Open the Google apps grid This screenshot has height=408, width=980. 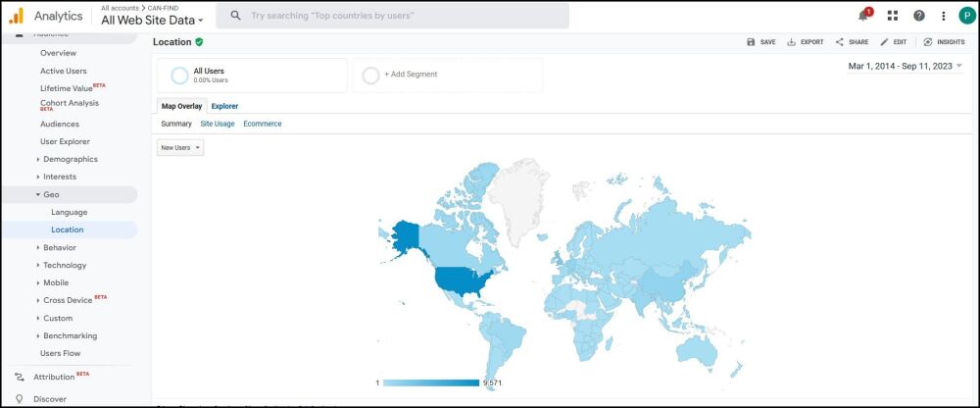click(x=893, y=16)
